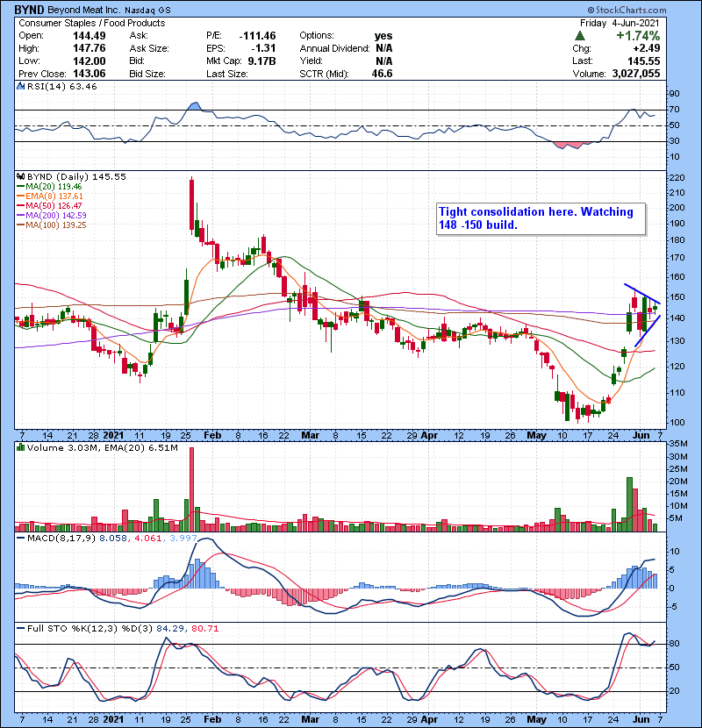Click the Annual Dividend label
The width and height of the screenshot is (702, 728).
(x=334, y=48)
